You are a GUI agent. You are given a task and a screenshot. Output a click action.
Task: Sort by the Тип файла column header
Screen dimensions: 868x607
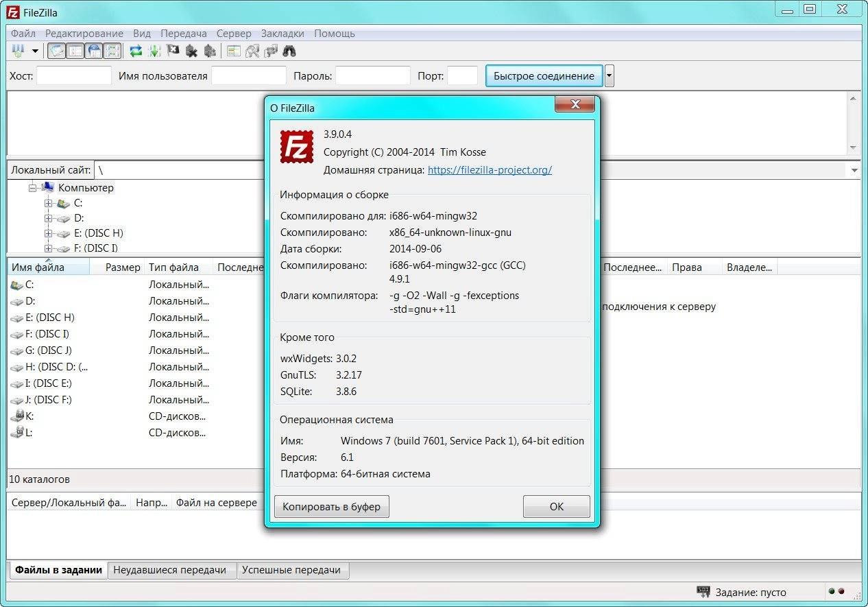coord(180,267)
